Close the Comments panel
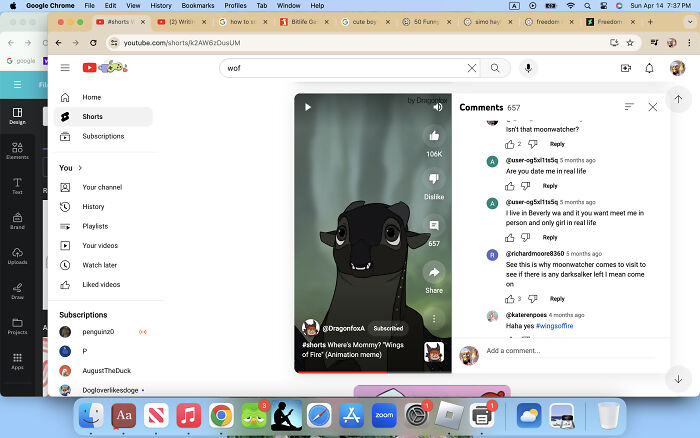 coord(653,107)
